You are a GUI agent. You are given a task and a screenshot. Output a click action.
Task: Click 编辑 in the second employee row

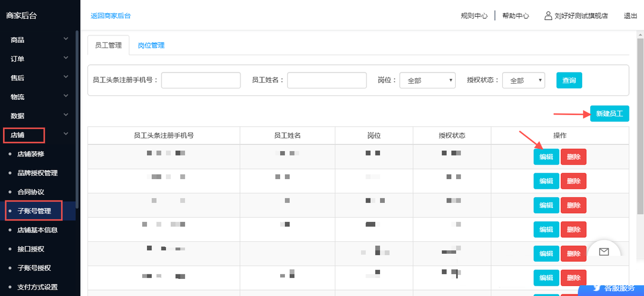tap(546, 181)
